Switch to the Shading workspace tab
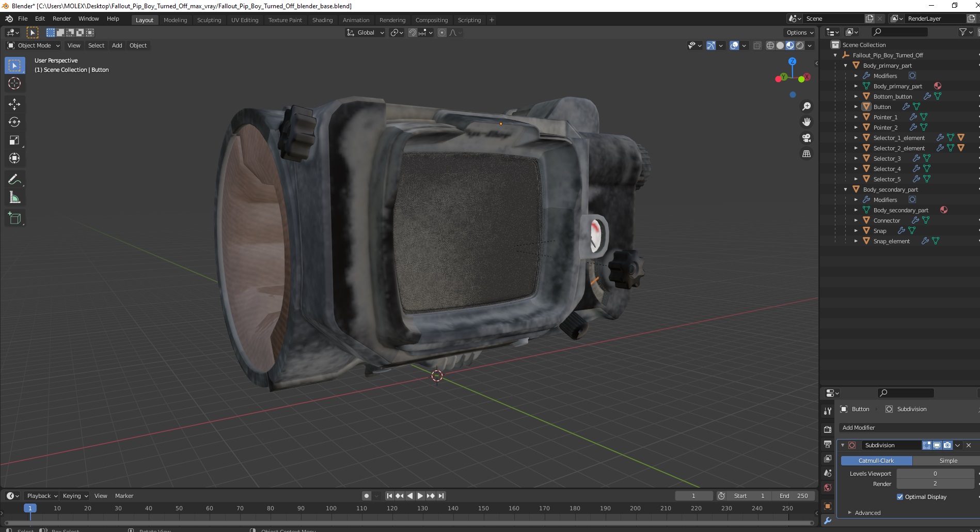Screen dimensions: 980x532 pyautogui.click(x=322, y=20)
